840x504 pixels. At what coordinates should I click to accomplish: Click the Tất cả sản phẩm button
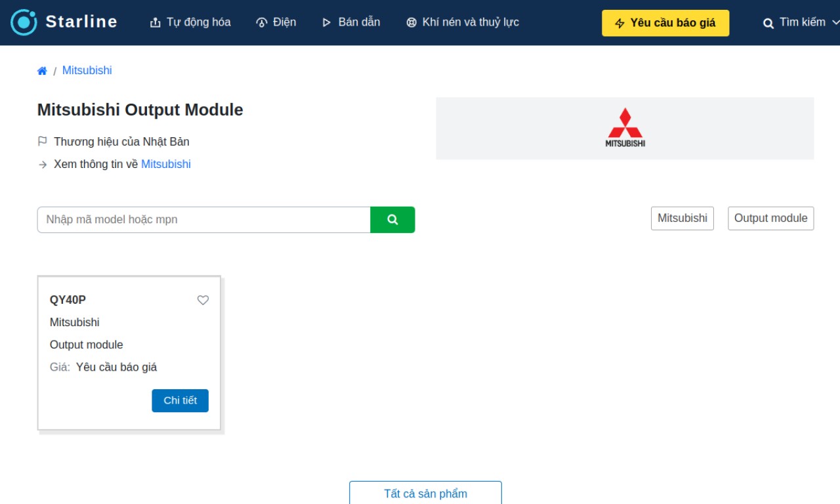[x=425, y=493]
